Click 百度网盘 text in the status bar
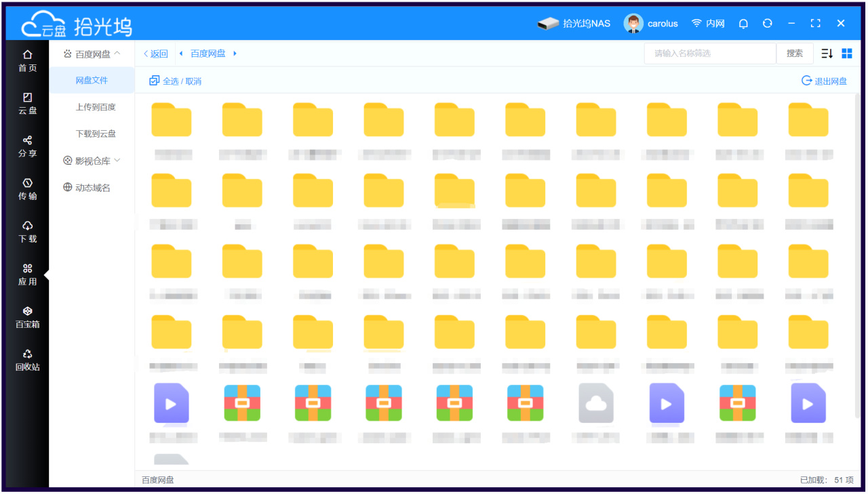Viewport: 868px width, 494px height. [x=158, y=480]
